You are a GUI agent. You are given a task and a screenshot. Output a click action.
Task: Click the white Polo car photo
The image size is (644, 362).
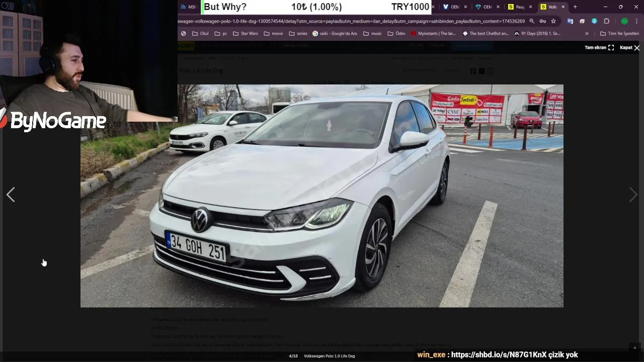[x=322, y=196]
